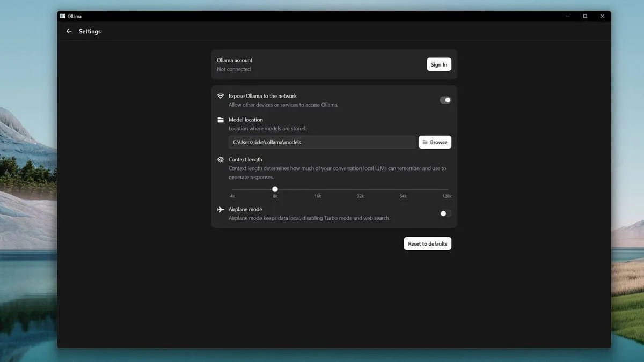Click the Airplane mode plane icon
This screenshot has width=644, height=362.
pos(221,209)
